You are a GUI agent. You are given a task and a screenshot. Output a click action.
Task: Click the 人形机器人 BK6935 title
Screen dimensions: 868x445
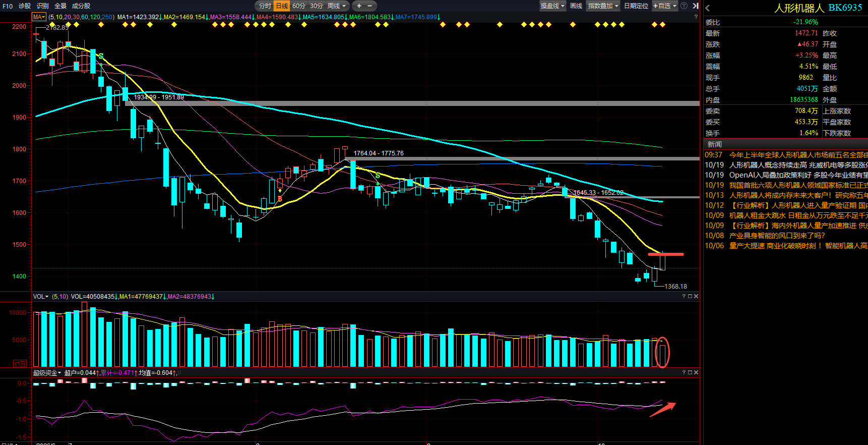(818, 8)
